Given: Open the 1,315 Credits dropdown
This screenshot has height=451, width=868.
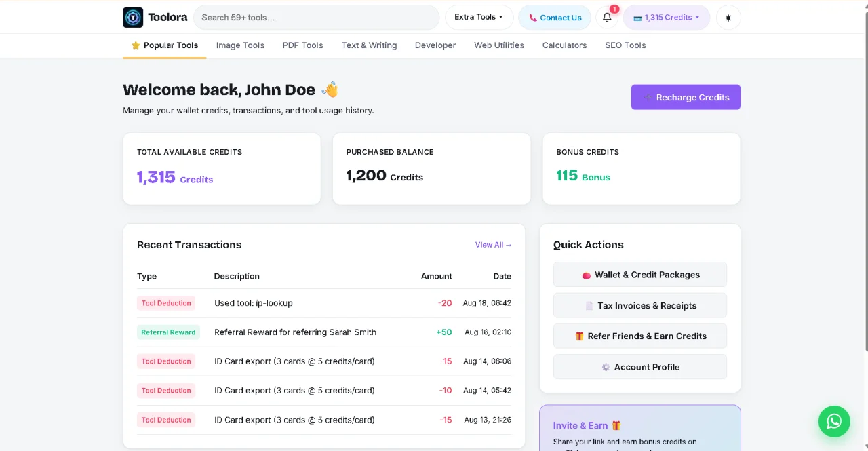Looking at the screenshot, I should click(667, 18).
